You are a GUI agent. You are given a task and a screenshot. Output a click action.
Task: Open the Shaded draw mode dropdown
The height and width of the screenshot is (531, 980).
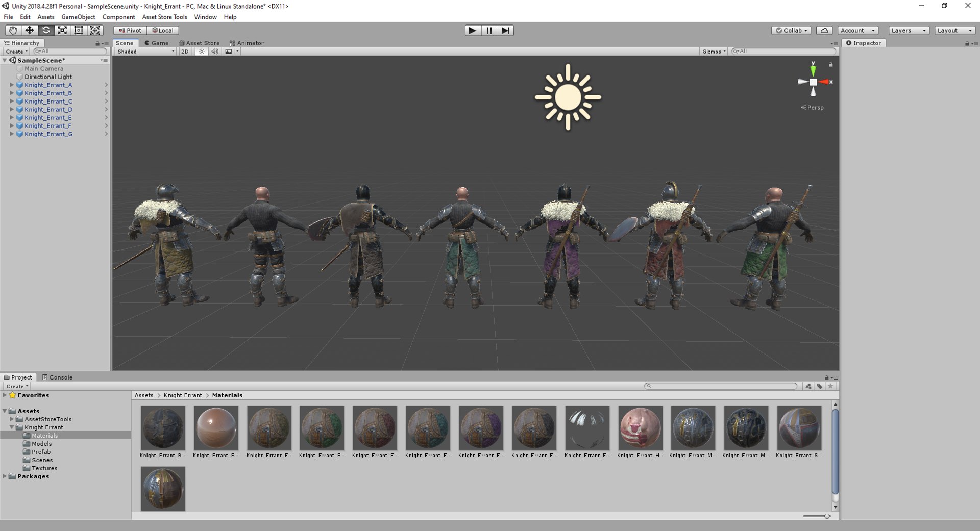(145, 52)
